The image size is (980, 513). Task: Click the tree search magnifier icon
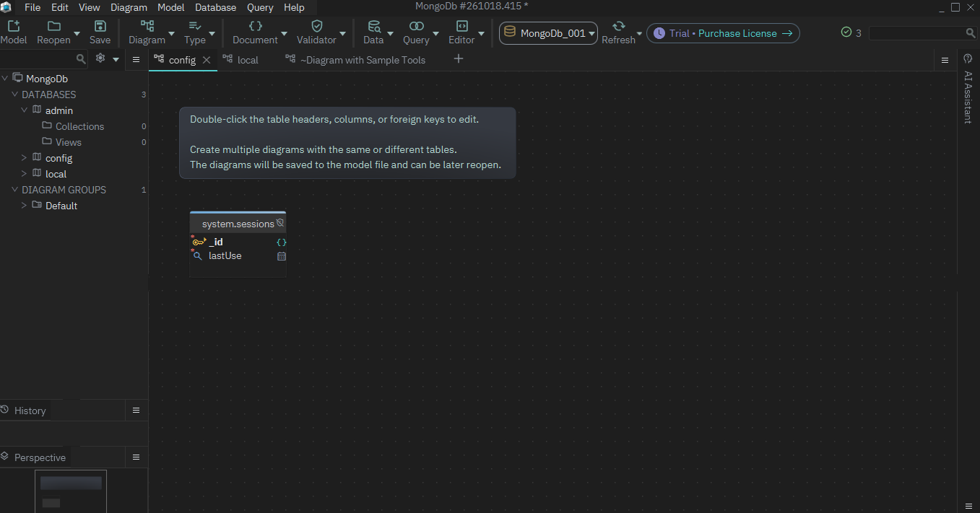(81, 59)
